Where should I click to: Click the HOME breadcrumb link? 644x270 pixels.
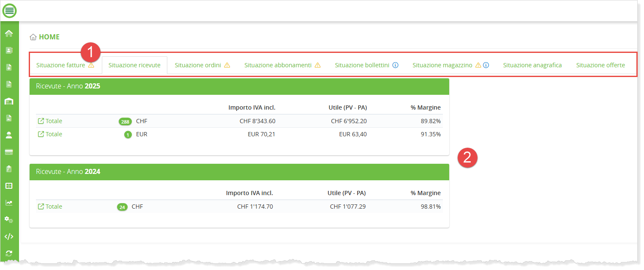point(49,37)
